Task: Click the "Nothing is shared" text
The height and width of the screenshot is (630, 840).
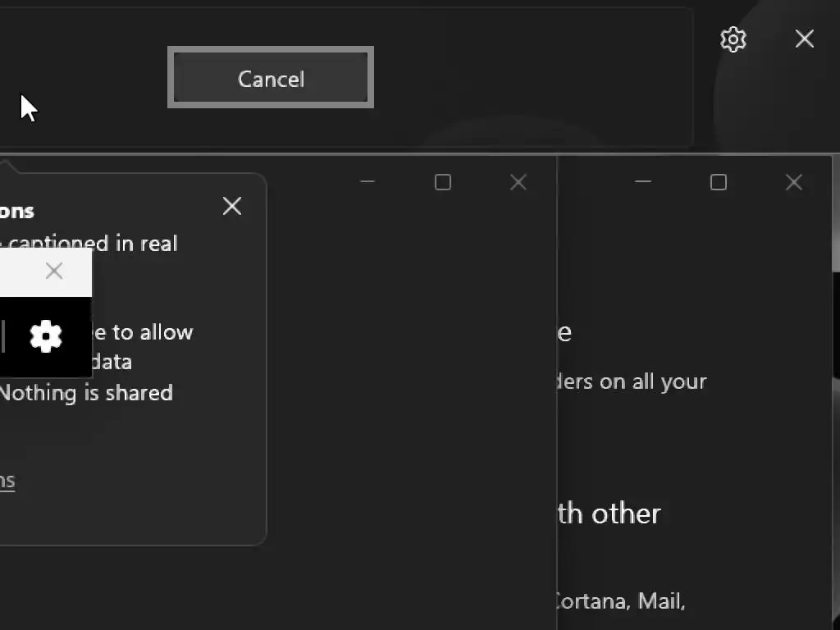Action: (x=85, y=393)
